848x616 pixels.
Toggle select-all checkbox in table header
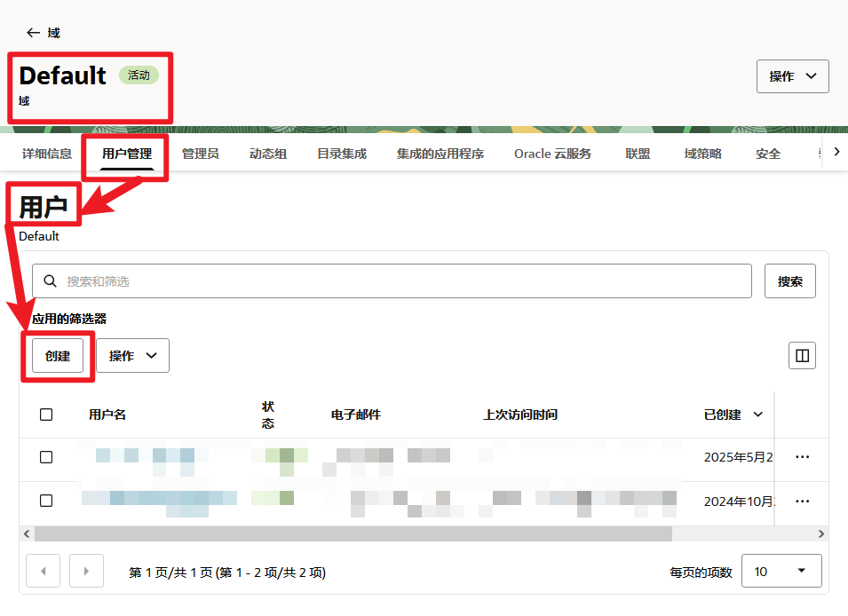pyautogui.click(x=46, y=415)
